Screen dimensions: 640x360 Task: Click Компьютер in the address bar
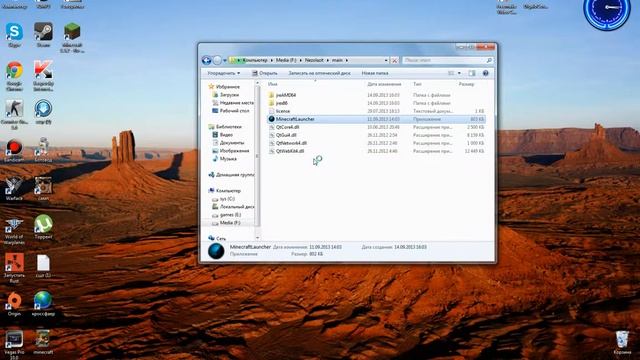255,60
